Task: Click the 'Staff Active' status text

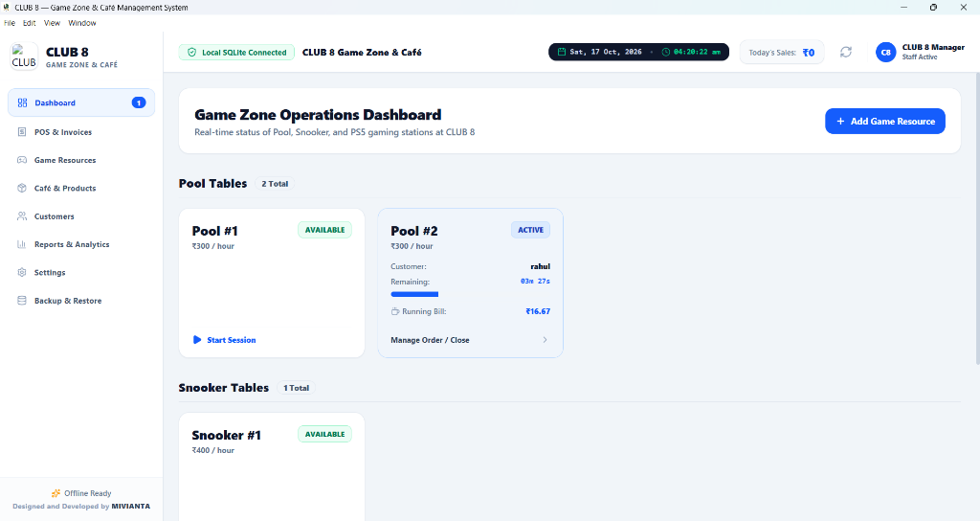Action: click(x=920, y=57)
